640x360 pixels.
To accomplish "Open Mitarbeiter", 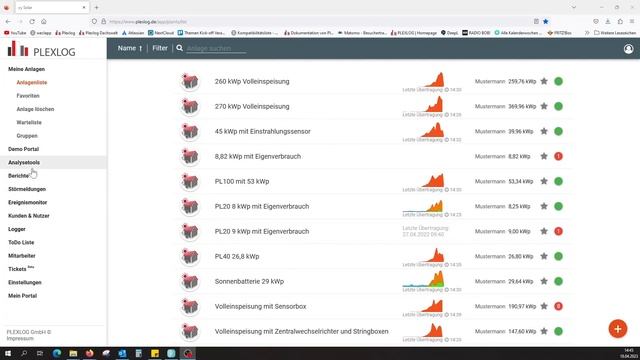I will click(x=22, y=256).
